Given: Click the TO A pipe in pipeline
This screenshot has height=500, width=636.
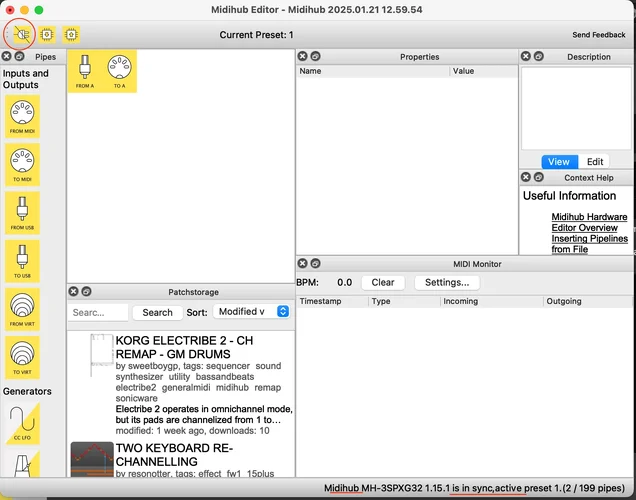Looking at the screenshot, I should pyautogui.click(x=119, y=71).
